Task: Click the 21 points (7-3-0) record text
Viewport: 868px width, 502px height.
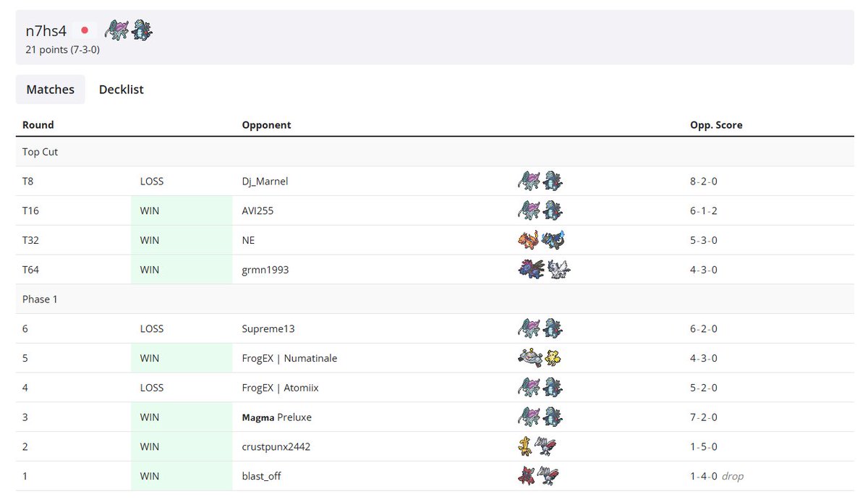Action: coord(62,50)
